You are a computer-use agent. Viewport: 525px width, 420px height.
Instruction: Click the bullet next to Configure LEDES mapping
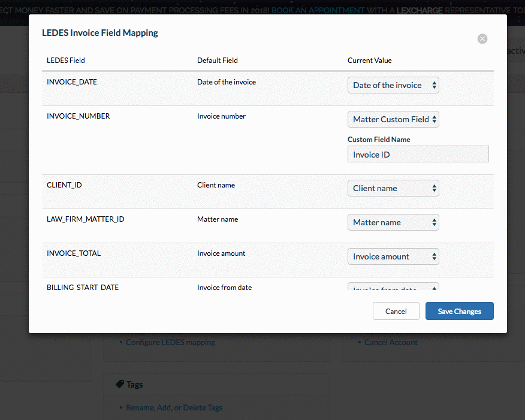point(120,342)
